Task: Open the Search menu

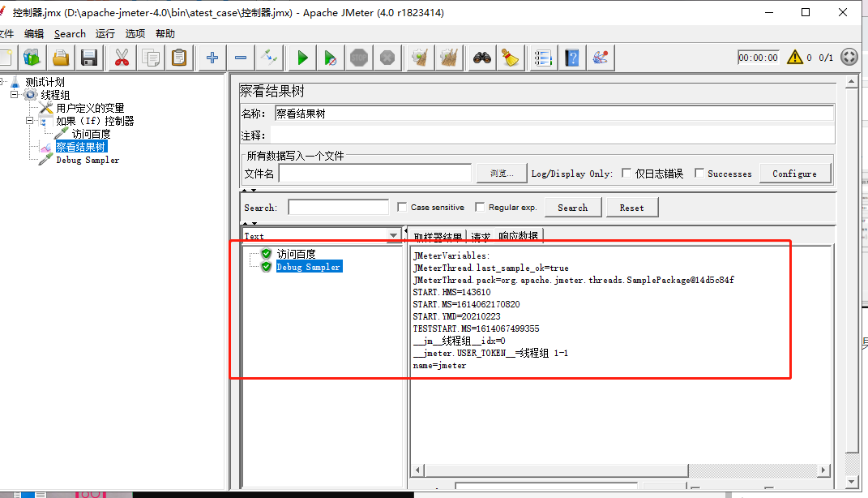Action: (70, 34)
